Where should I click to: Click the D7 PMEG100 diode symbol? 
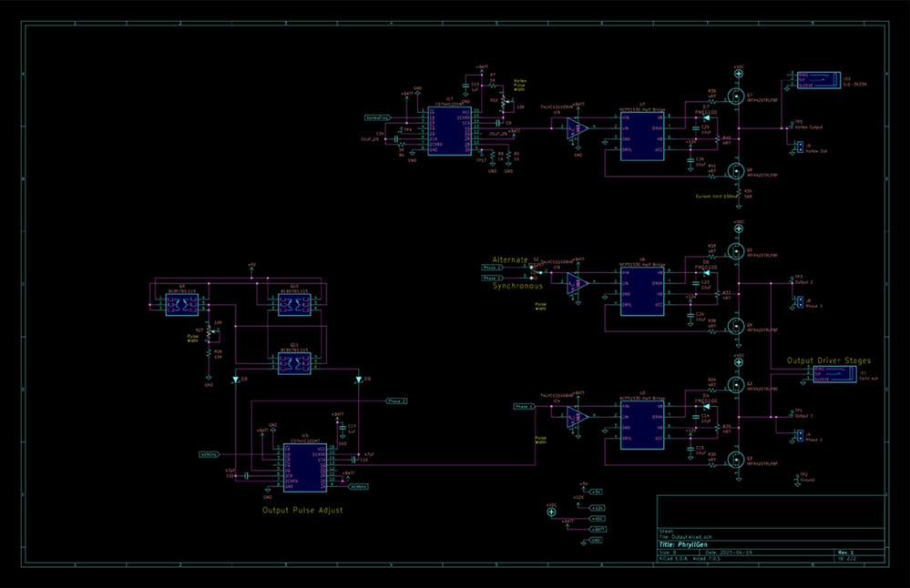tap(706, 117)
